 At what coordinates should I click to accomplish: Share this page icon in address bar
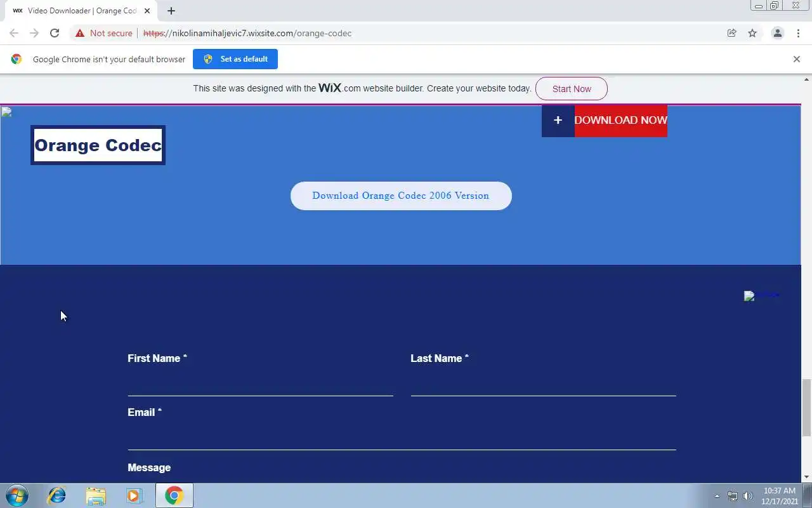(x=732, y=33)
